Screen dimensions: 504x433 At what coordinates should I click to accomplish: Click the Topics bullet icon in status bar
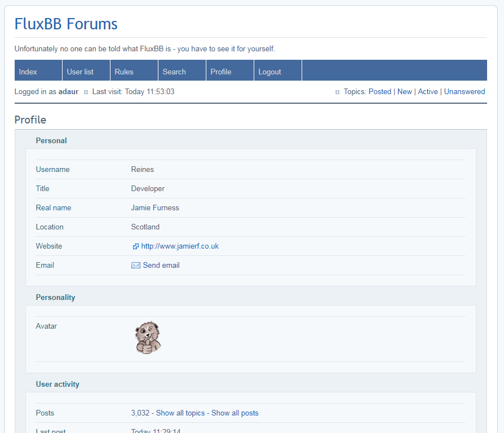click(x=337, y=92)
